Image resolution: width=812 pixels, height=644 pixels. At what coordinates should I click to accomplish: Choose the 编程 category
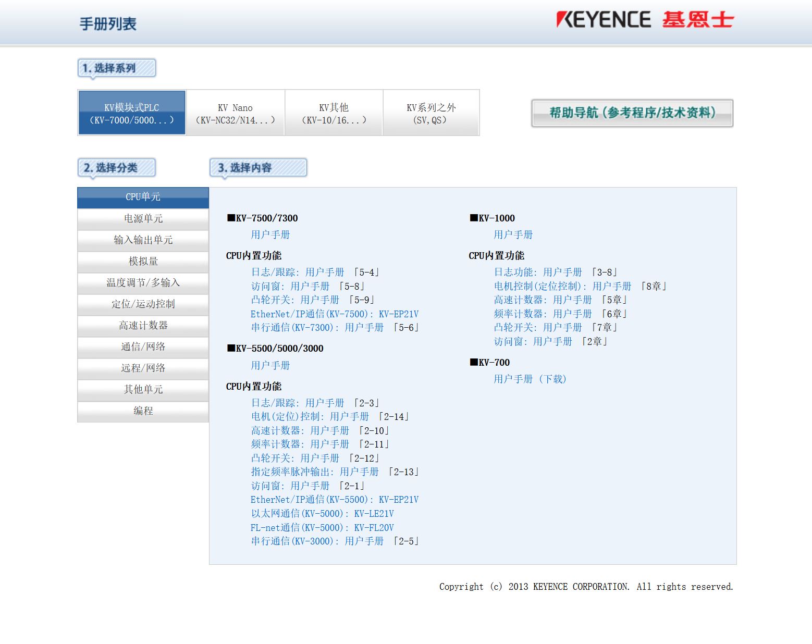(143, 411)
